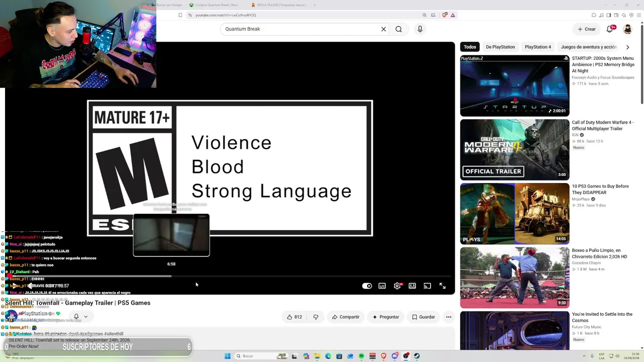Open You're Invited to Settle video title
644x362 pixels.
point(602,317)
